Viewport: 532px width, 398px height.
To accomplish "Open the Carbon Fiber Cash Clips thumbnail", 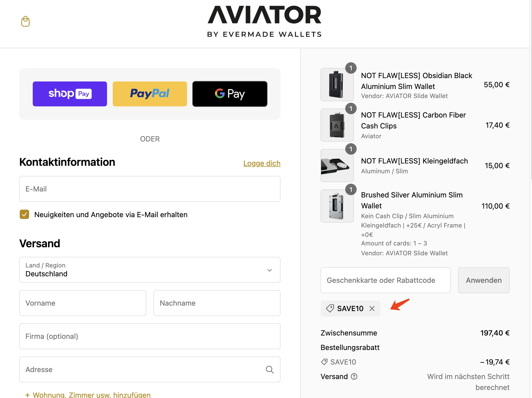I will tap(337, 125).
